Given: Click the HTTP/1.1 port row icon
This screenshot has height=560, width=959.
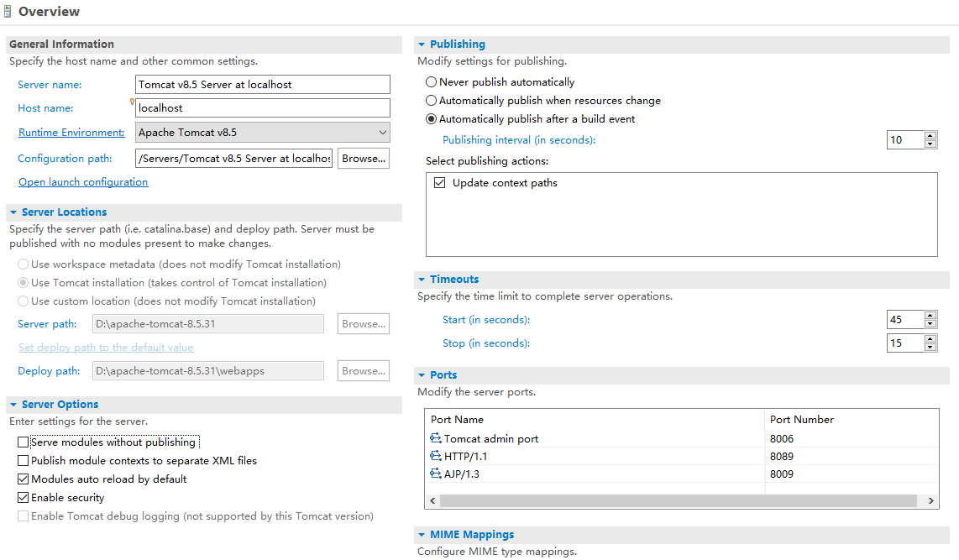Looking at the screenshot, I should (x=436, y=456).
